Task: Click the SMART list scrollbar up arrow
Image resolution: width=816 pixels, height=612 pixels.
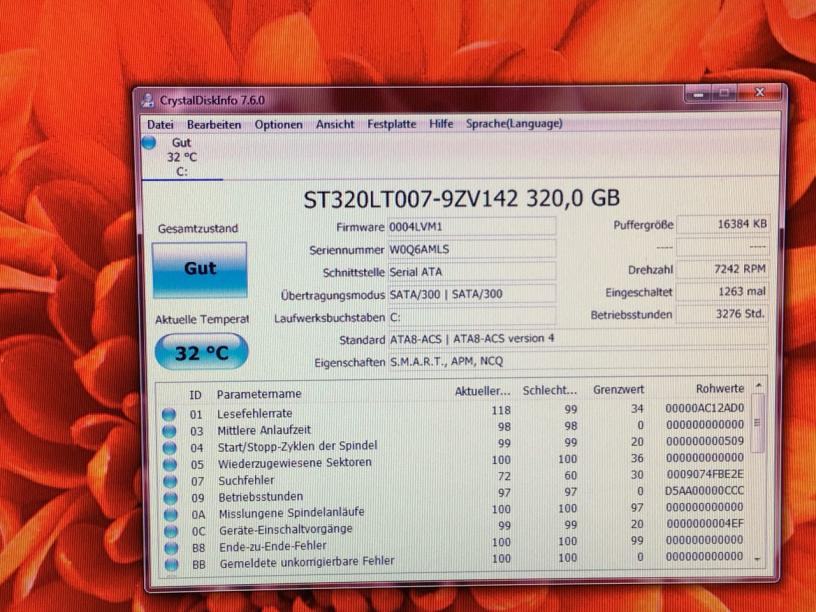Action: 758,386
